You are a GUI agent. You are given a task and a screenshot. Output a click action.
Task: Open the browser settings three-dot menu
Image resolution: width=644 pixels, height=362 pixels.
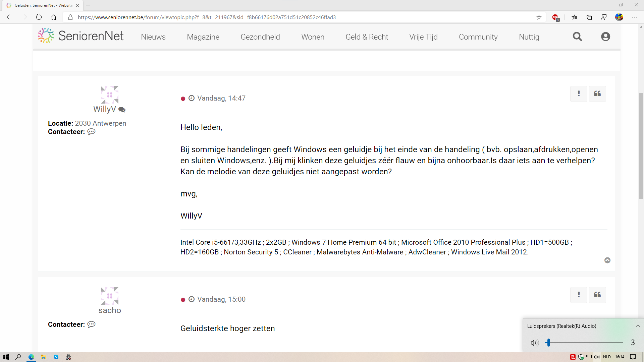click(635, 17)
